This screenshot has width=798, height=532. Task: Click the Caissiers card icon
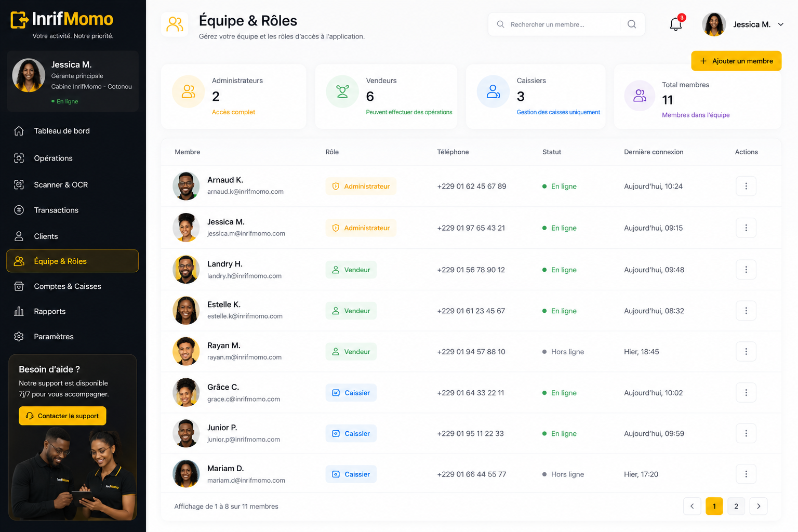point(493,91)
